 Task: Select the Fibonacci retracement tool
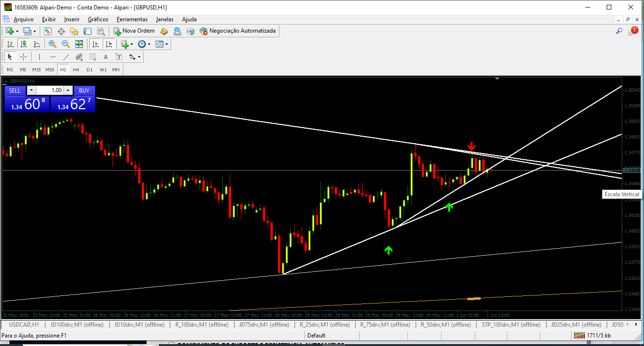click(92, 57)
